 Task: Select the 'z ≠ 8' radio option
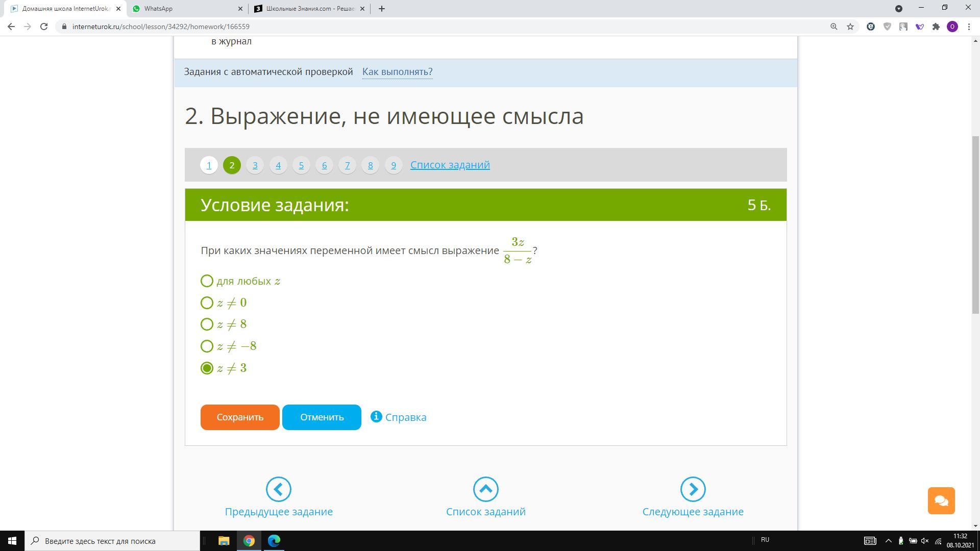point(207,324)
